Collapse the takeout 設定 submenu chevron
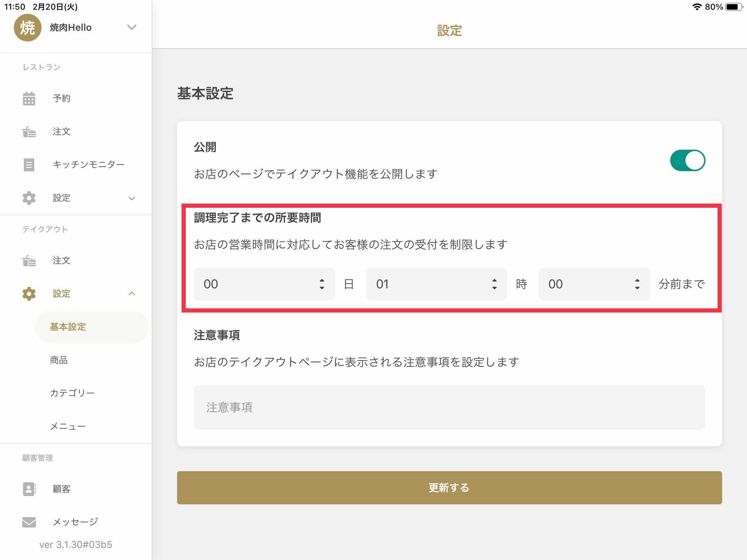This screenshot has width=747, height=560. (132, 293)
